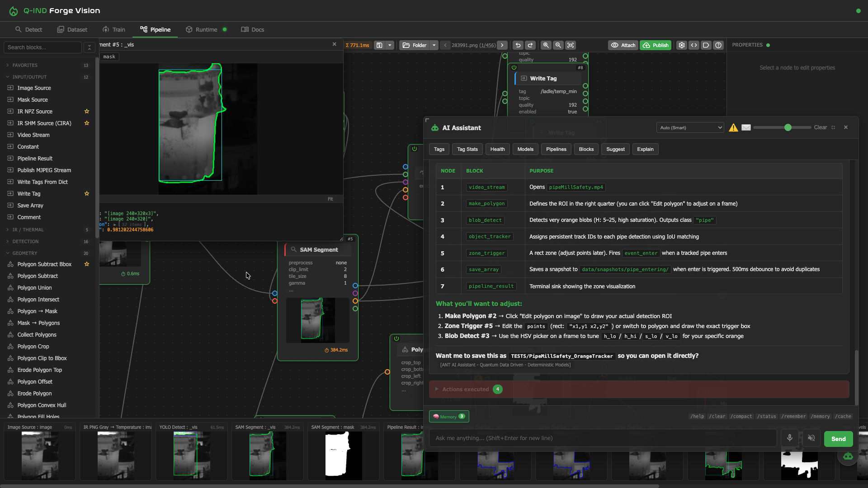868x488 pixels.
Task: Open the Folder source button
Action: pyautogui.click(x=415, y=45)
